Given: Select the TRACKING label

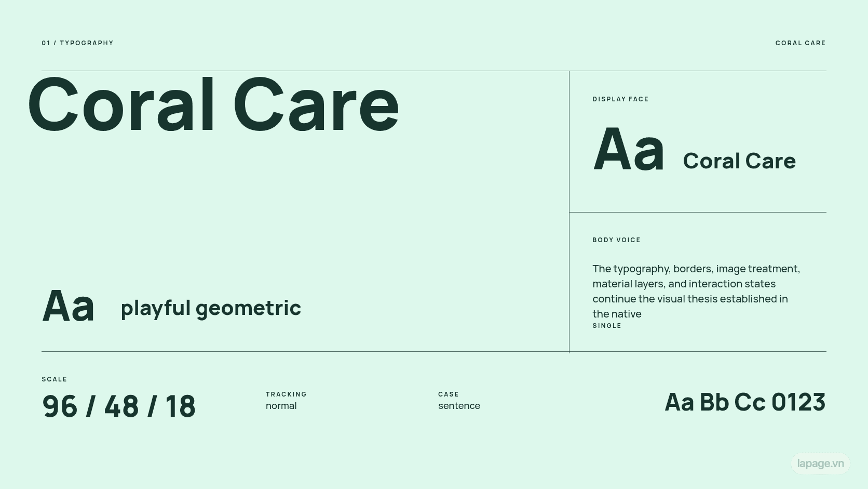Looking at the screenshot, I should pos(286,394).
